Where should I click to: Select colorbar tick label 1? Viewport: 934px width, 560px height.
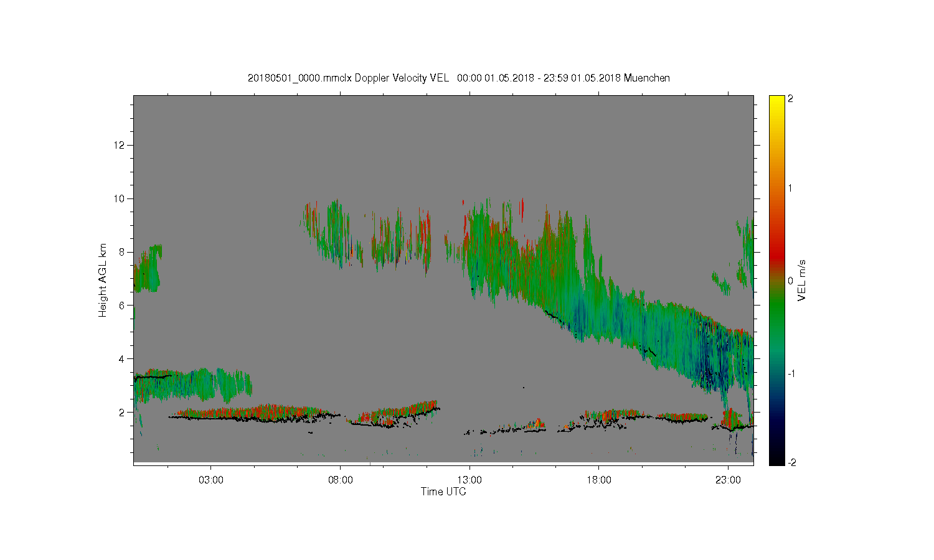coord(791,188)
